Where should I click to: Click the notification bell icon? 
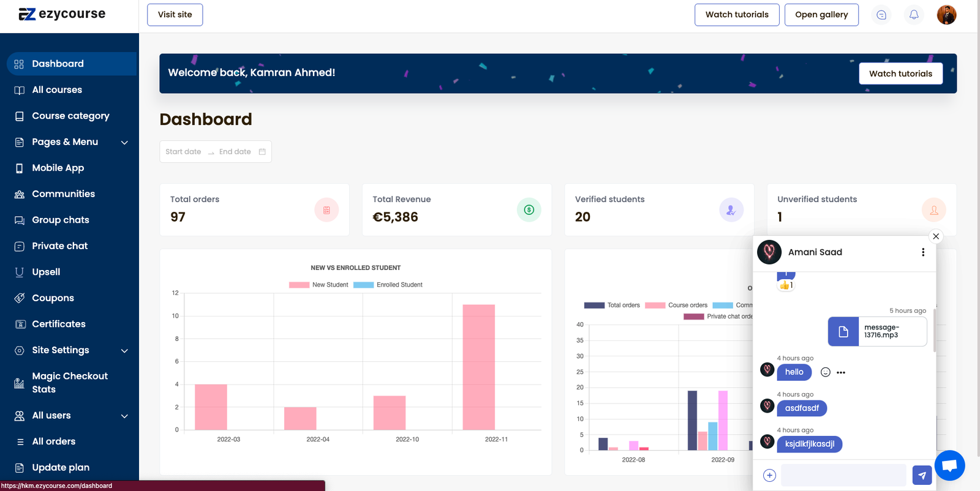(x=913, y=15)
